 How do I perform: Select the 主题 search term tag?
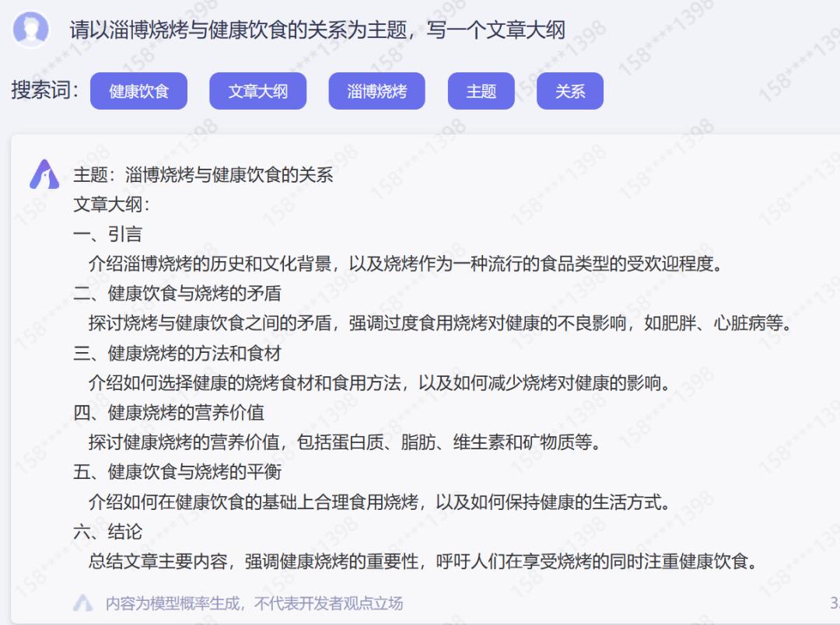pos(481,91)
